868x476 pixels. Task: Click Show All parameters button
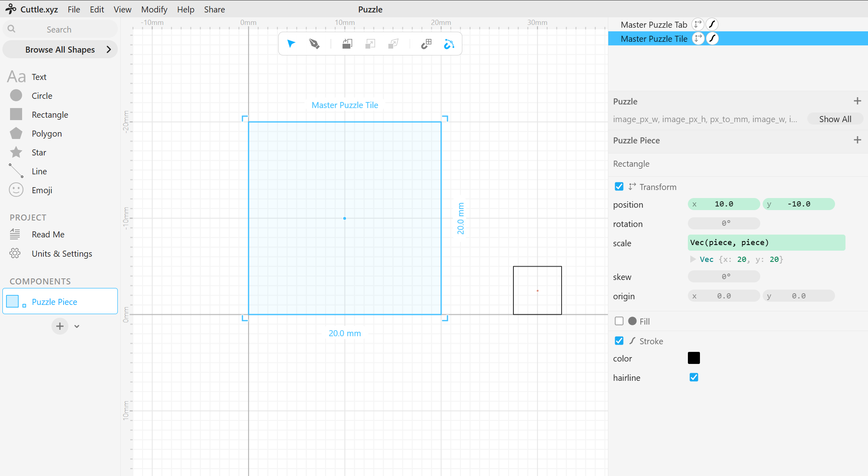click(x=835, y=119)
